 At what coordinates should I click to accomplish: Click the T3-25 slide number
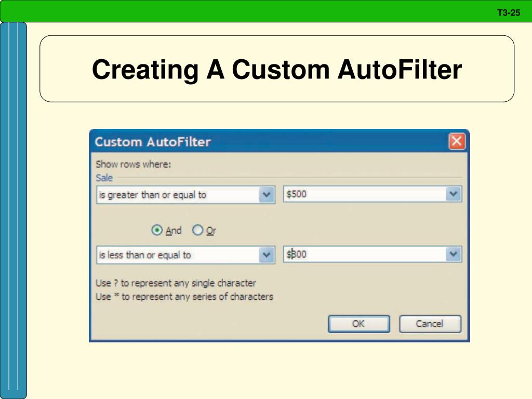(x=508, y=13)
